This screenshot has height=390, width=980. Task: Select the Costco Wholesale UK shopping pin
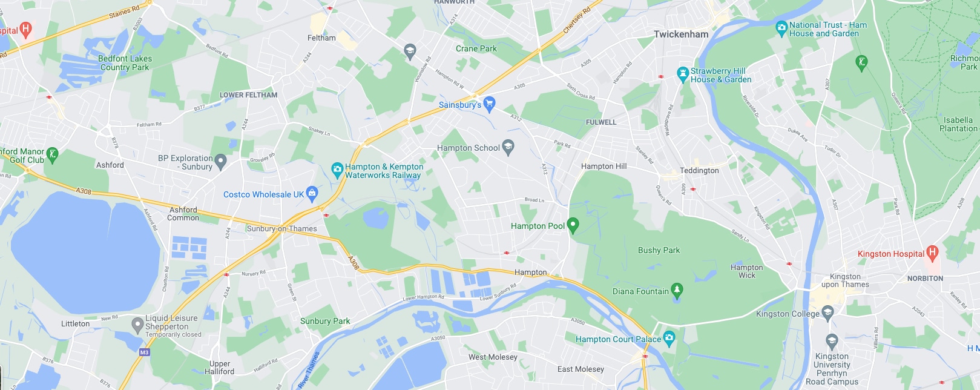tap(312, 194)
